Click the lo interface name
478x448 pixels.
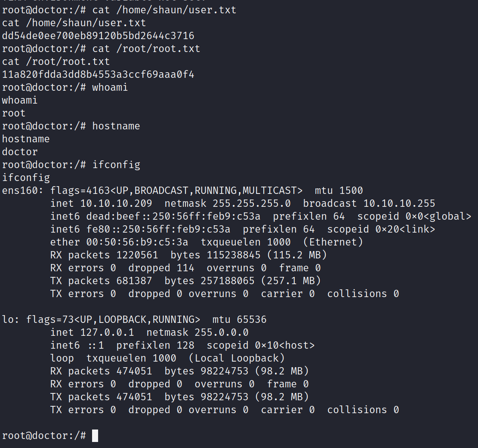pyautogui.click(x=8, y=319)
